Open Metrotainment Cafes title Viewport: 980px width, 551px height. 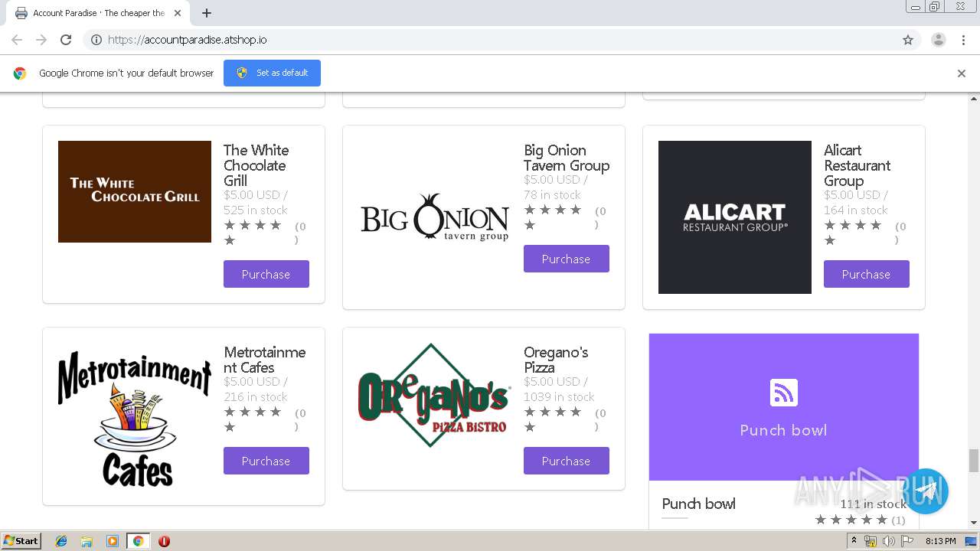(x=265, y=360)
